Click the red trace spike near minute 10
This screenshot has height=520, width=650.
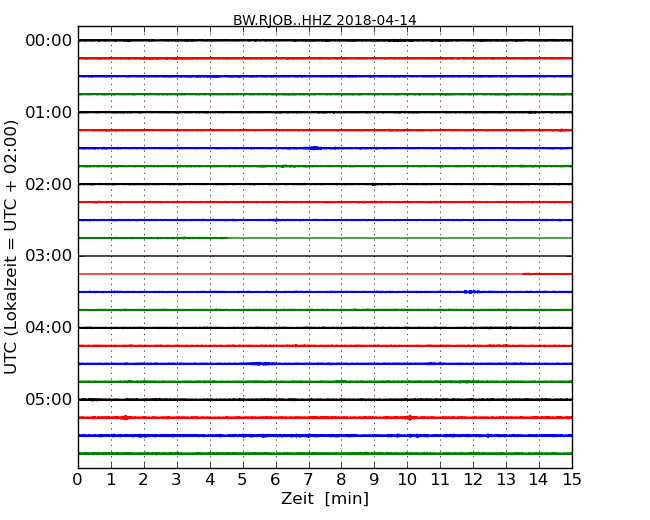(410, 418)
